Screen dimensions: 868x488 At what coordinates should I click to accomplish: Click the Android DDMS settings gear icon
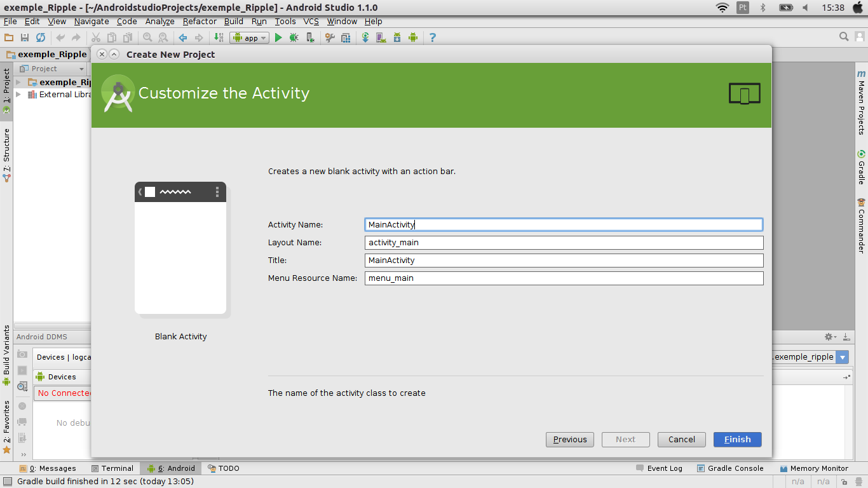(x=829, y=337)
